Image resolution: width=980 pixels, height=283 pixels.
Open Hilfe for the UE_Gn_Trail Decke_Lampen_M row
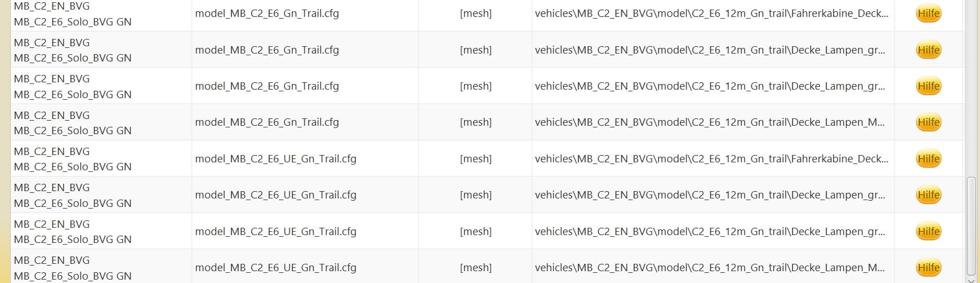point(928,268)
